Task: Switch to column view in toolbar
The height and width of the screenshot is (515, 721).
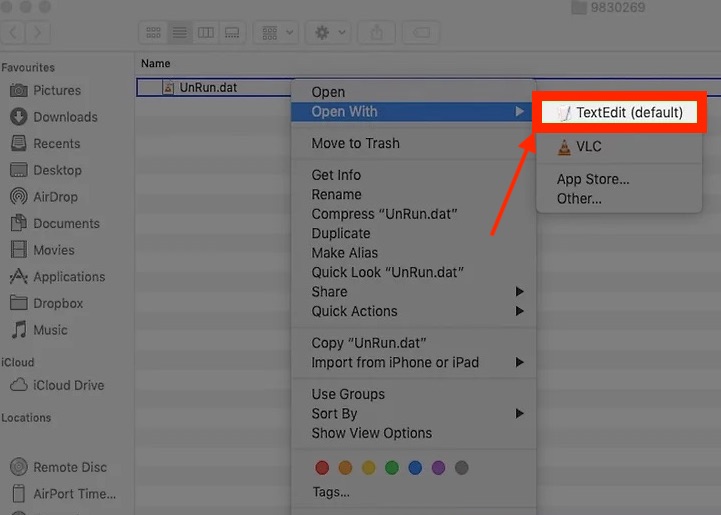Action: [206, 33]
